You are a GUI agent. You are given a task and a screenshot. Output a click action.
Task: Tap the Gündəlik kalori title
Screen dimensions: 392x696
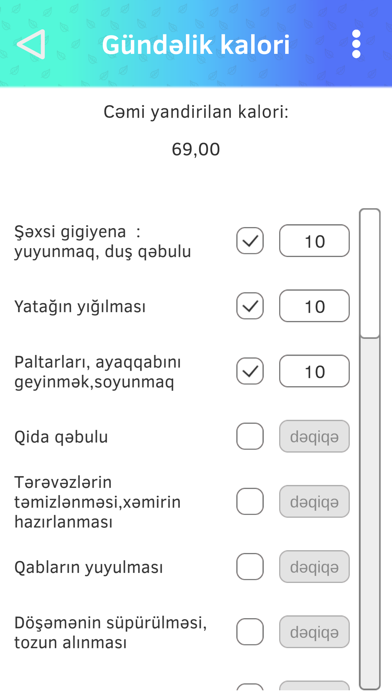(196, 45)
